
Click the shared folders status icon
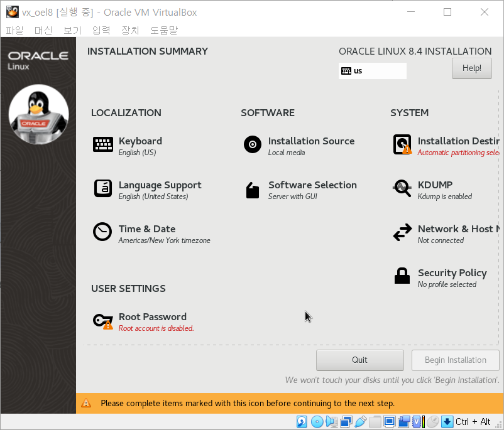point(375,422)
